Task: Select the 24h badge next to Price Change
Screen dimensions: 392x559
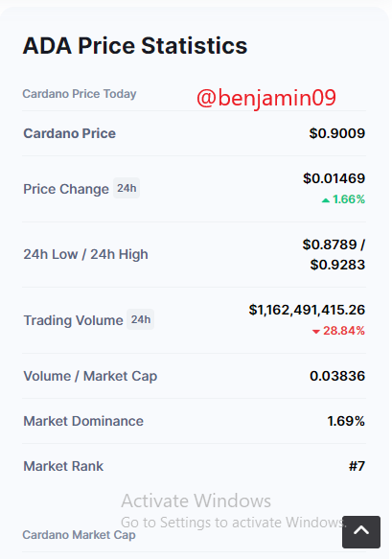Action: tap(127, 188)
